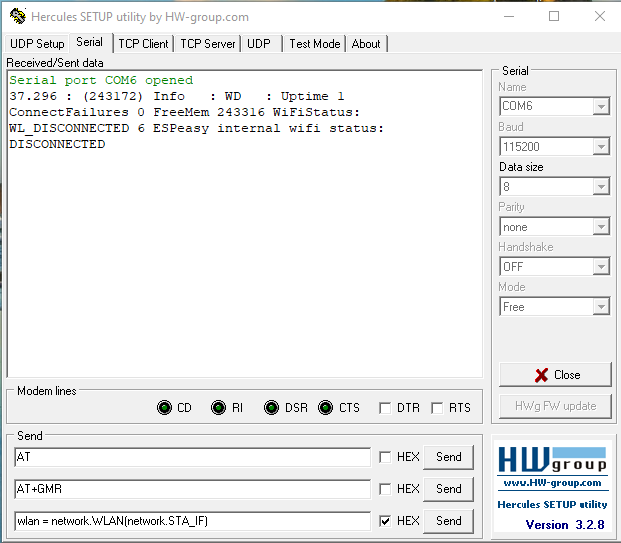Open the Mode dropdown
The width and height of the screenshot is (621, 543).
tap(601, 307)
